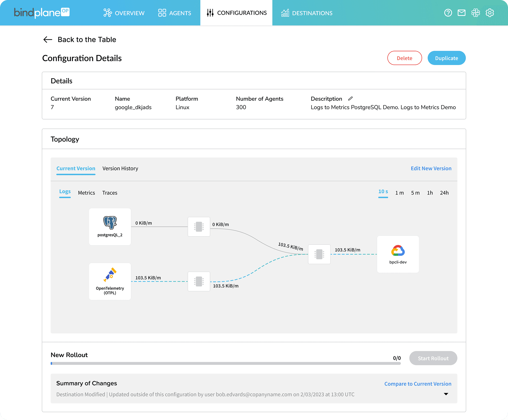This screenshot has width=508, height=420.
Task: Click the Slack community icon
Action: coord(476,13)
